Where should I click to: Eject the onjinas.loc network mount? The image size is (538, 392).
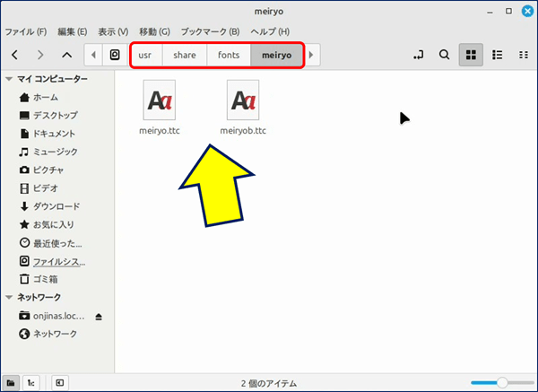coord(99,317)
